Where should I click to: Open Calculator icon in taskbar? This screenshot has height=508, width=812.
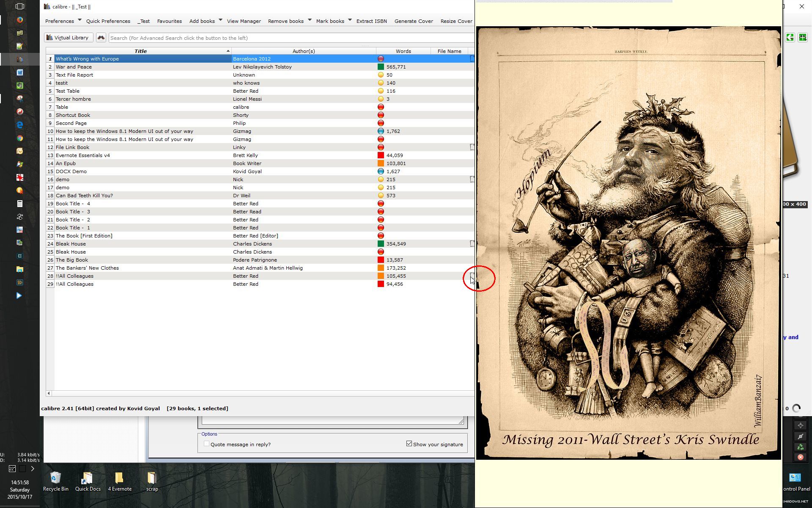pyautogui.click(x=19, y=204)
